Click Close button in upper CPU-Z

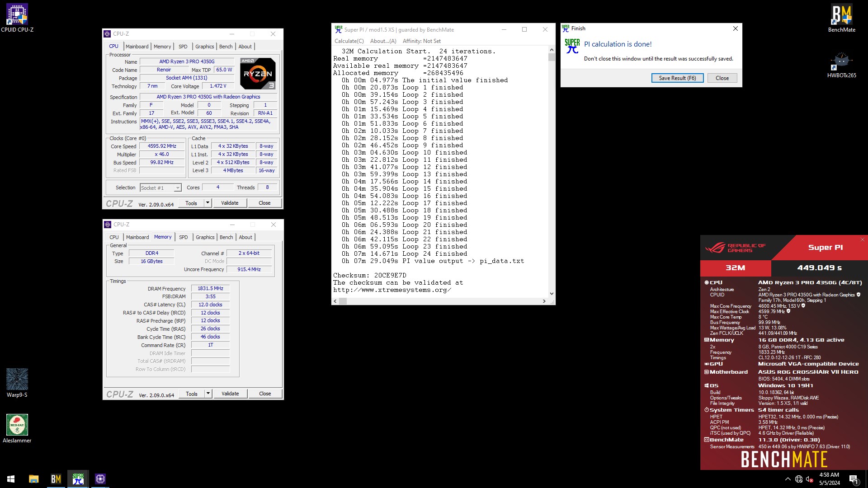(x=264, y=203)
